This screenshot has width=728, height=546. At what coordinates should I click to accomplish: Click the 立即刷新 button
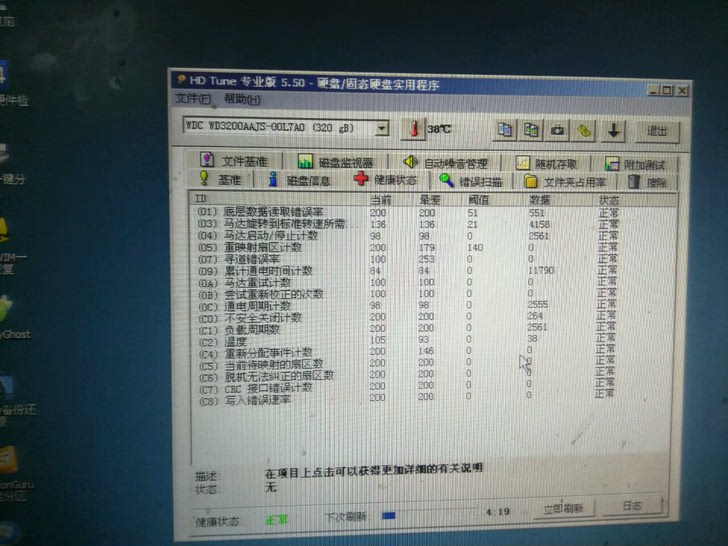(563, 508)
